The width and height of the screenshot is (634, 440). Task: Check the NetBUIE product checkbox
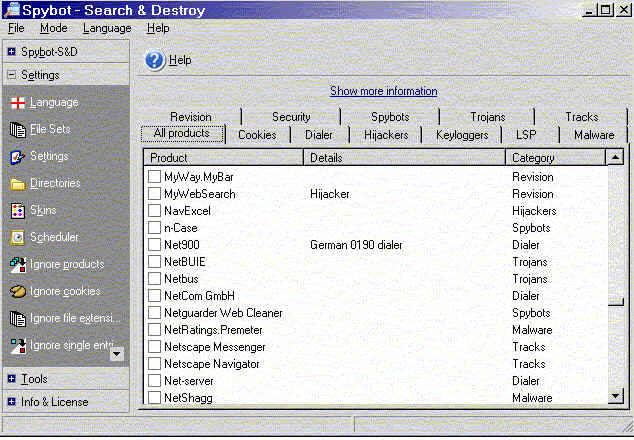click(154, 262)
